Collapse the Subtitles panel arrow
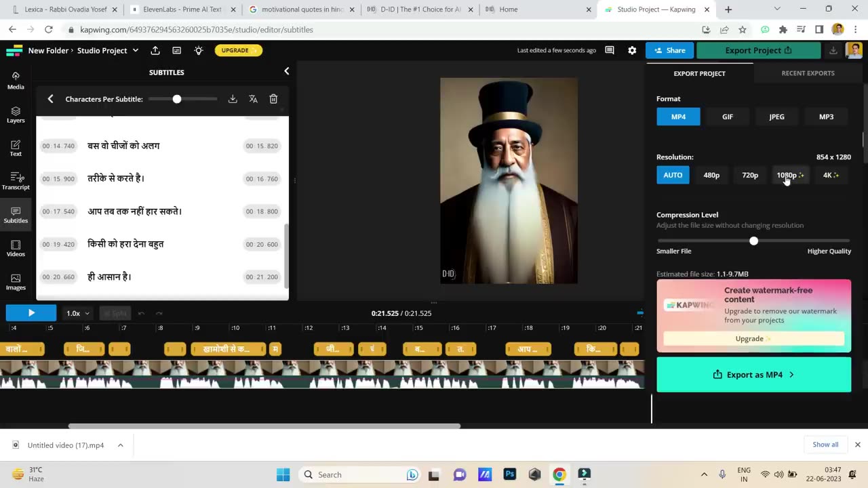The image size is (868, 488). click(286, 71)
